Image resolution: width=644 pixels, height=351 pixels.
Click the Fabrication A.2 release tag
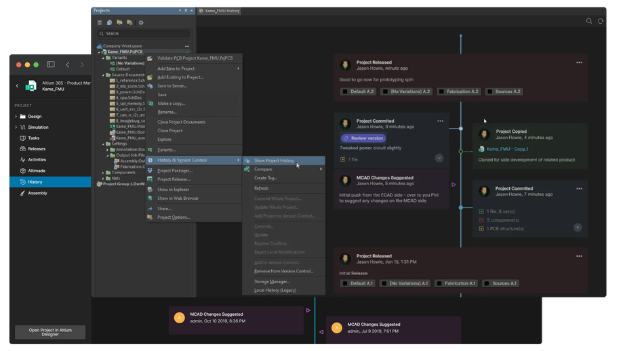tap(459, 91)
